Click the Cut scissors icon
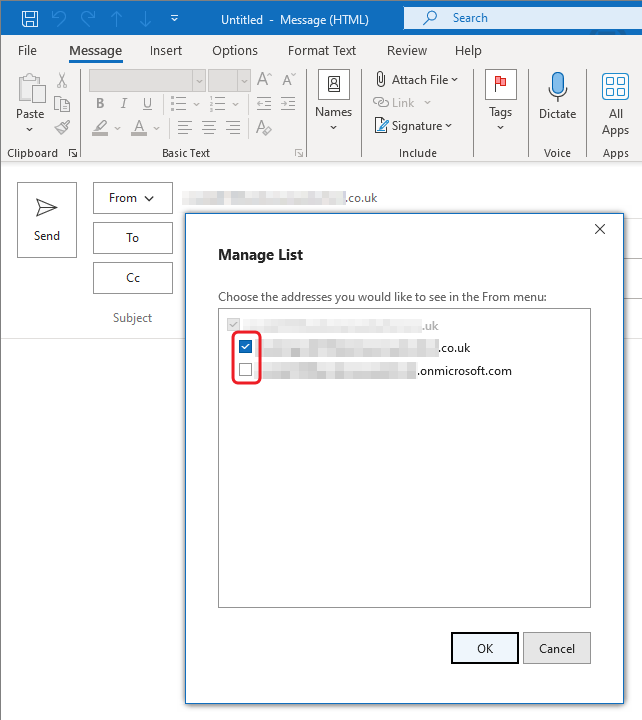This screenshot has width=642, height=720. point(62,80)
